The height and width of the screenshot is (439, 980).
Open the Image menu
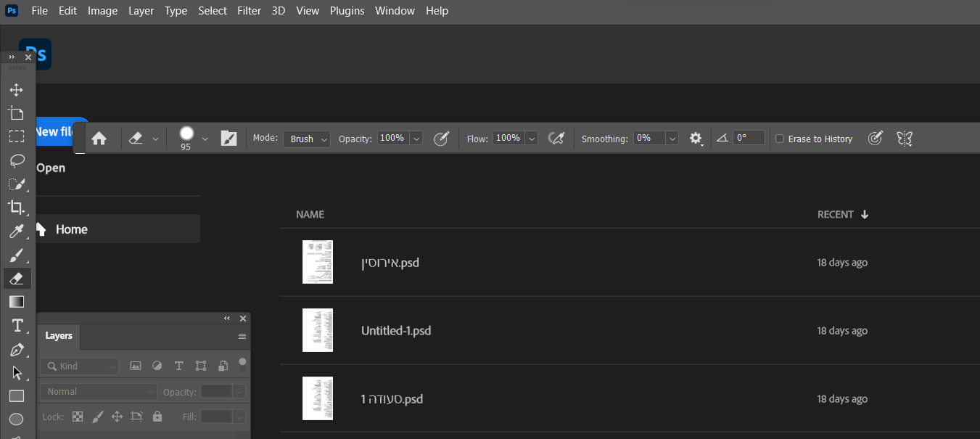[x=103, y=11]
